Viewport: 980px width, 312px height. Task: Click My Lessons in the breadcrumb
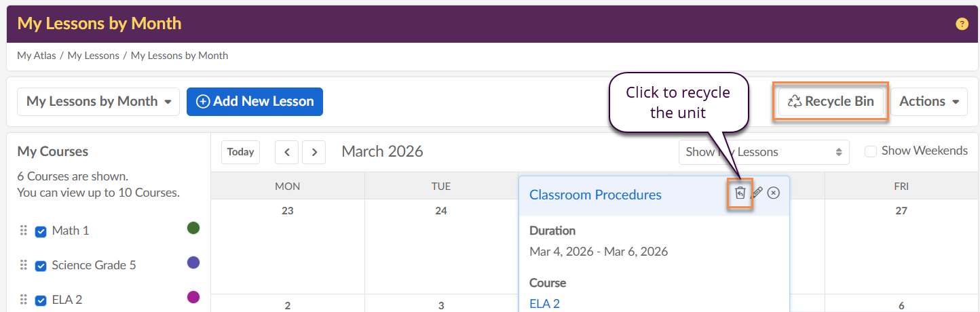point(93,56)
